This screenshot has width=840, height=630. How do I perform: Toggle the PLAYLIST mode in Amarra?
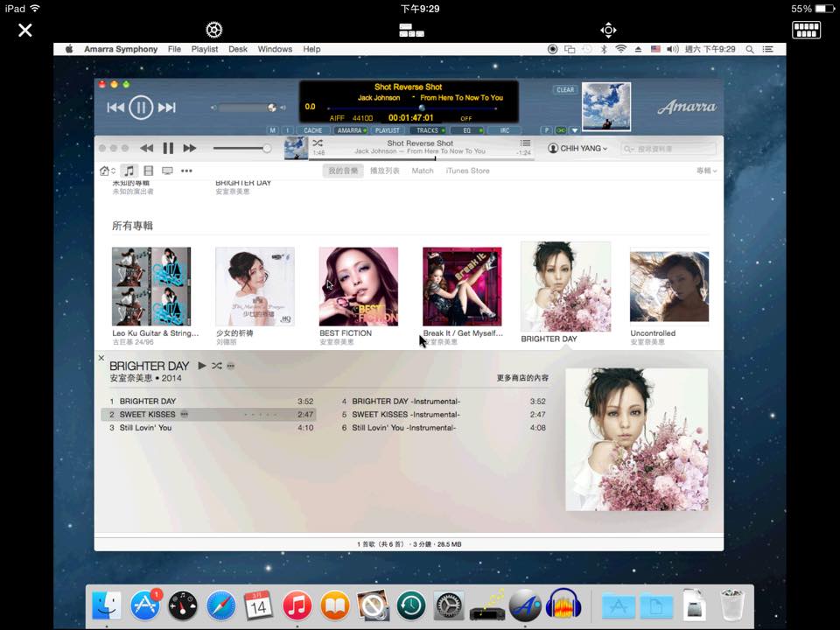click(388, 130)
